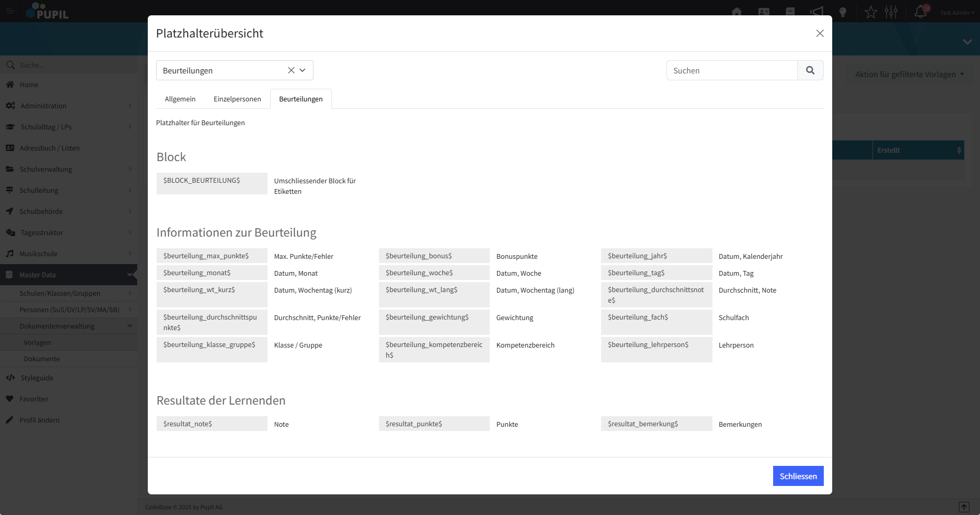Click the Schliessen button
Viewport: 980px width, 515px height.
pyautogui.click(x=798, y=476)
